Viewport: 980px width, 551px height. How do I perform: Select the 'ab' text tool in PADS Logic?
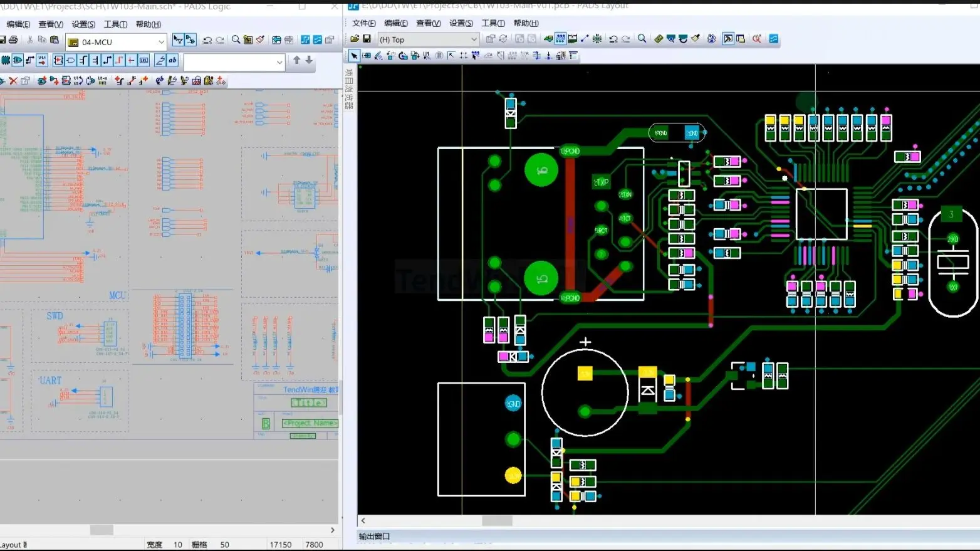[171, 60]
